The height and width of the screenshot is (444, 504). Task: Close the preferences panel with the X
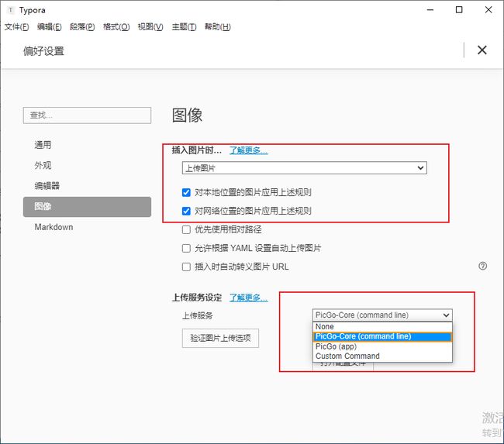pos(482,50)
